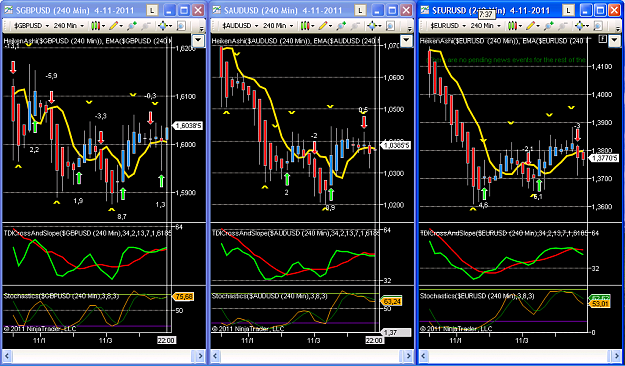Open the crosshair cursor tool in the AUDUSD window
The width and height of the screenshot is (625, 366).
(373, 26)
